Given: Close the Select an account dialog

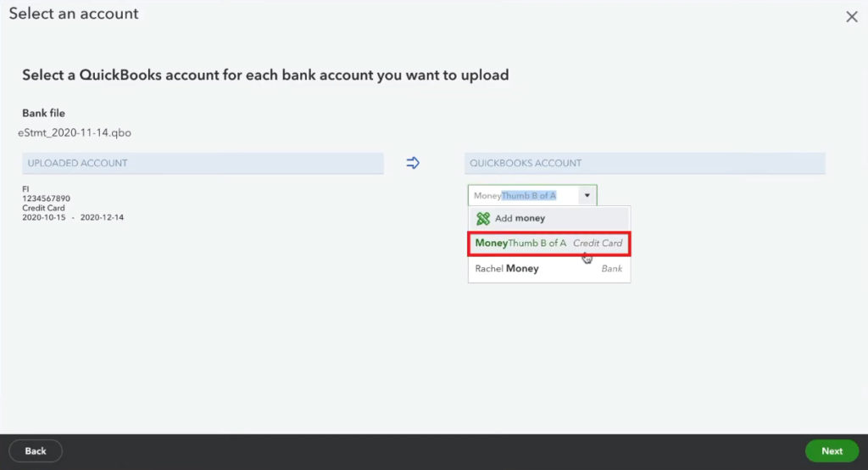Looking at the screenshot, I should click(851, 17).
